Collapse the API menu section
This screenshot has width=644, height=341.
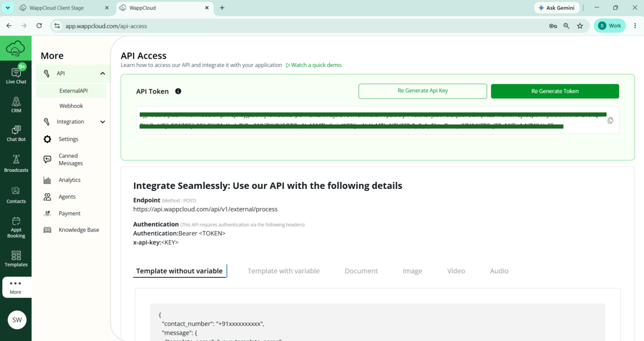102,73
